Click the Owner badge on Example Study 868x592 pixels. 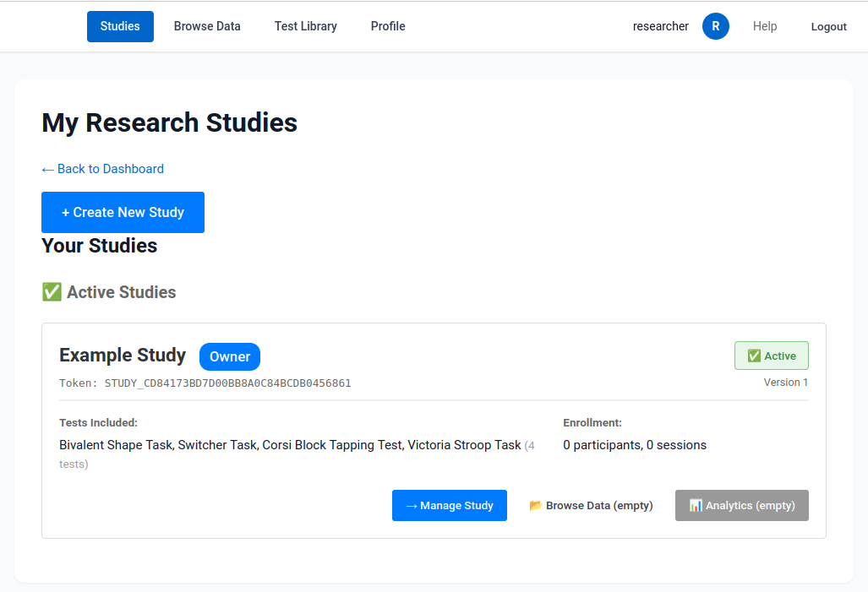pos(229,356)
